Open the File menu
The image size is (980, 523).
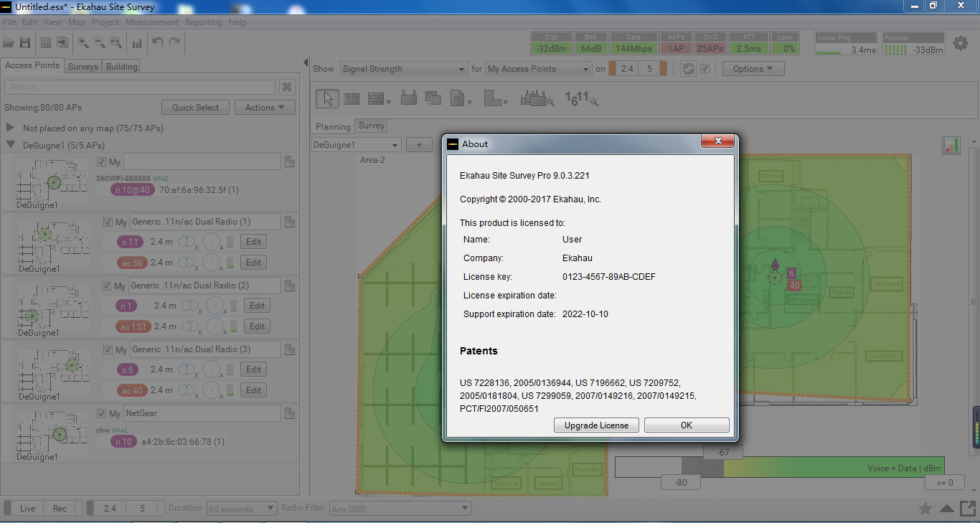[9, 22]
